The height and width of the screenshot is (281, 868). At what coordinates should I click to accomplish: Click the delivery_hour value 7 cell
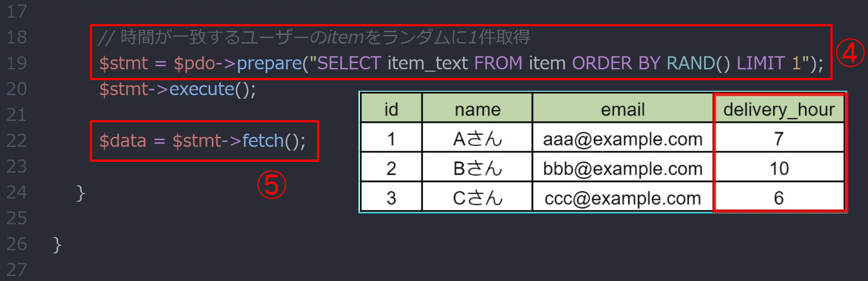[779, 139]
